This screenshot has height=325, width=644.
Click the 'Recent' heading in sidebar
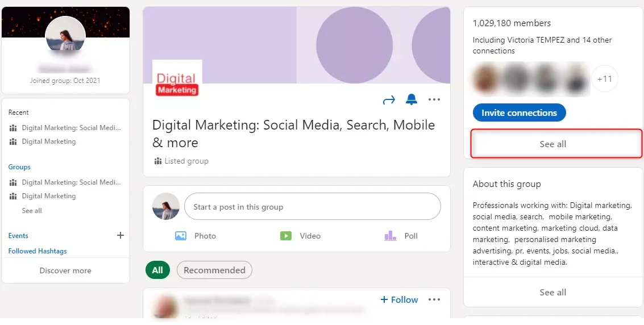click(19, 112)
